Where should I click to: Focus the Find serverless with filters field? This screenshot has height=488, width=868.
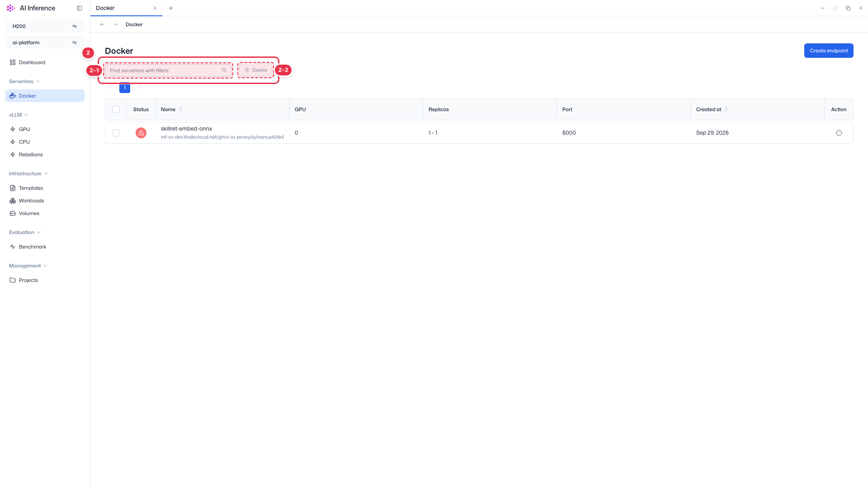click(x=168, y=70)
